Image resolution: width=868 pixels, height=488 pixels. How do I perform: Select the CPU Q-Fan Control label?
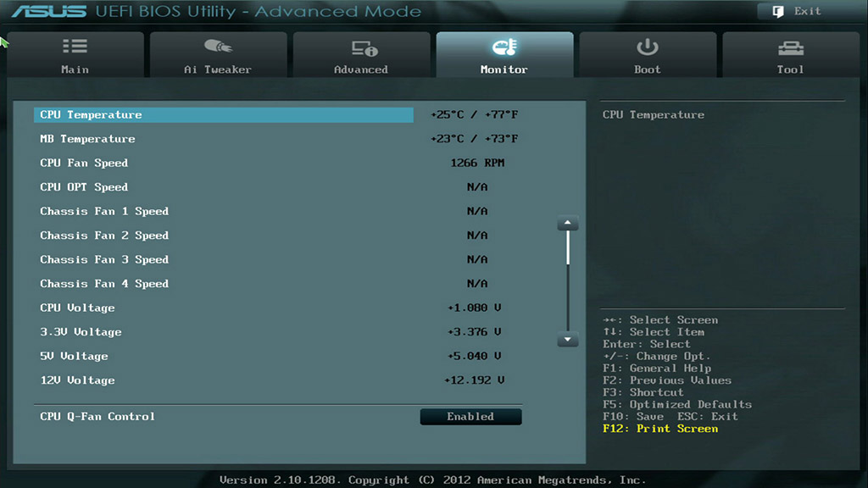click(x=97, y=417)
